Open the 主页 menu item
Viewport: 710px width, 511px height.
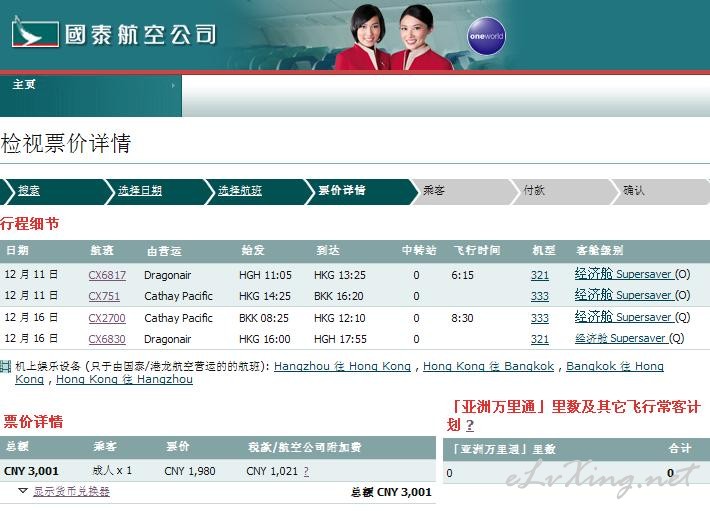coord(24,85)
